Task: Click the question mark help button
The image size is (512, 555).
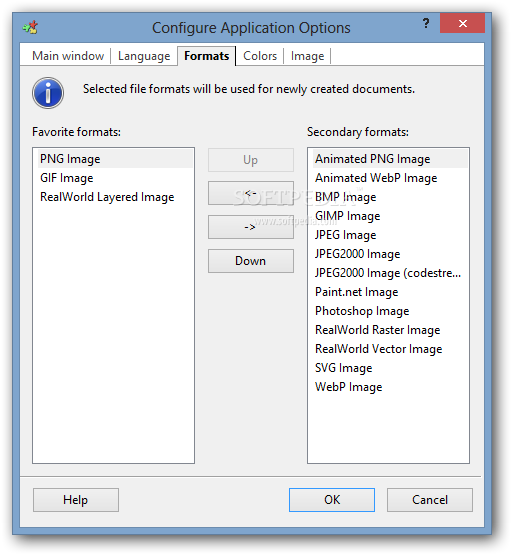Action: (426, 24)
